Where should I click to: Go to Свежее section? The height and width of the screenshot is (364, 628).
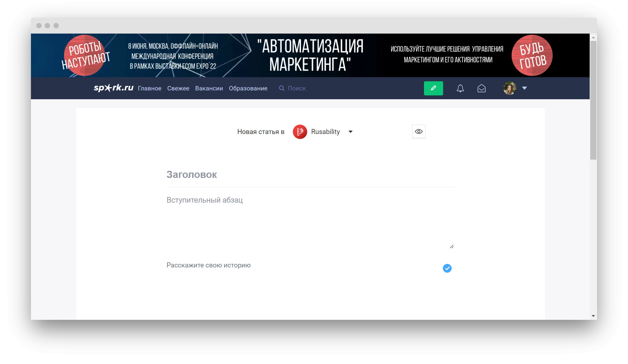(x=178, y=88)
